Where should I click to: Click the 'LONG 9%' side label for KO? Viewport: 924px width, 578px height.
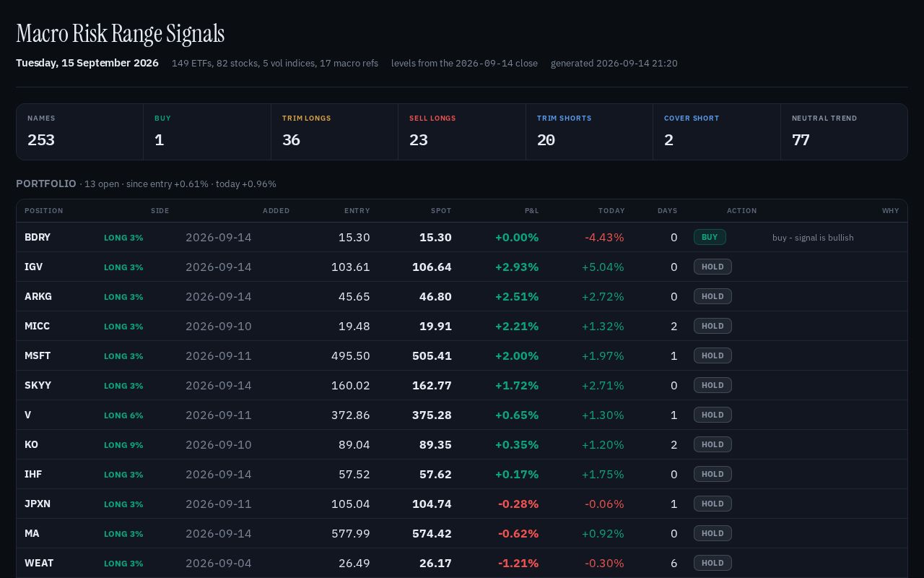click(123, 445)
